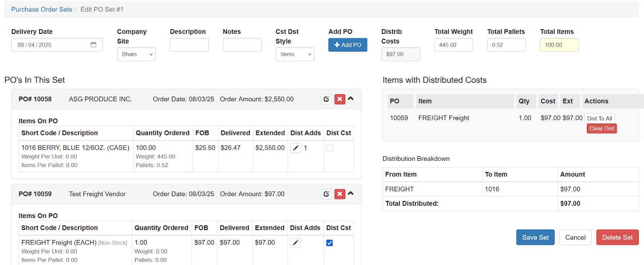
Task: Click the red Clear Dist button
Action: click(602, 128)
